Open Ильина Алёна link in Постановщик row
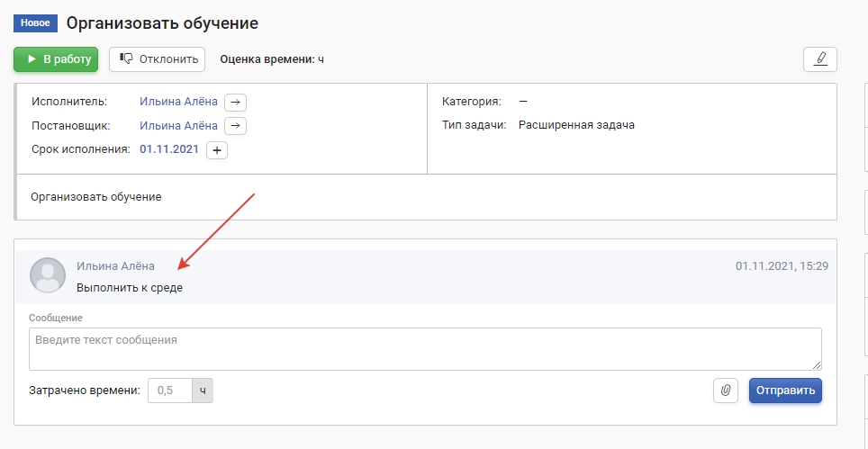The image size is (868, 449). 178,126
